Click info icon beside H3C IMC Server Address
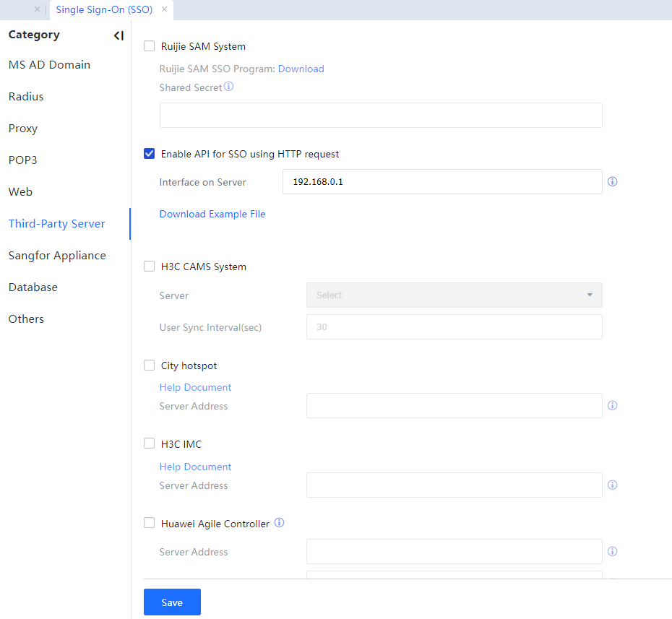 point(612,485)
